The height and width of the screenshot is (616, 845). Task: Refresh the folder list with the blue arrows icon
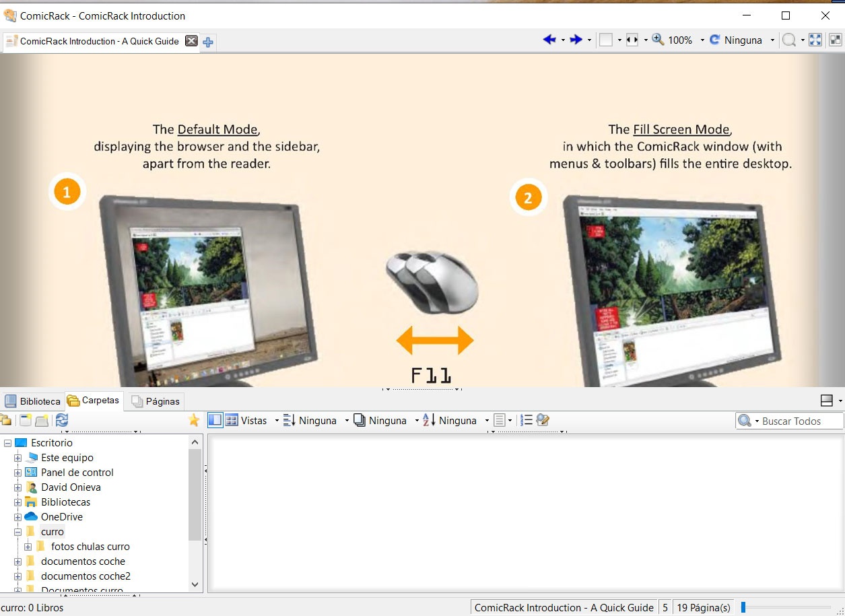(x=62, y=421)
